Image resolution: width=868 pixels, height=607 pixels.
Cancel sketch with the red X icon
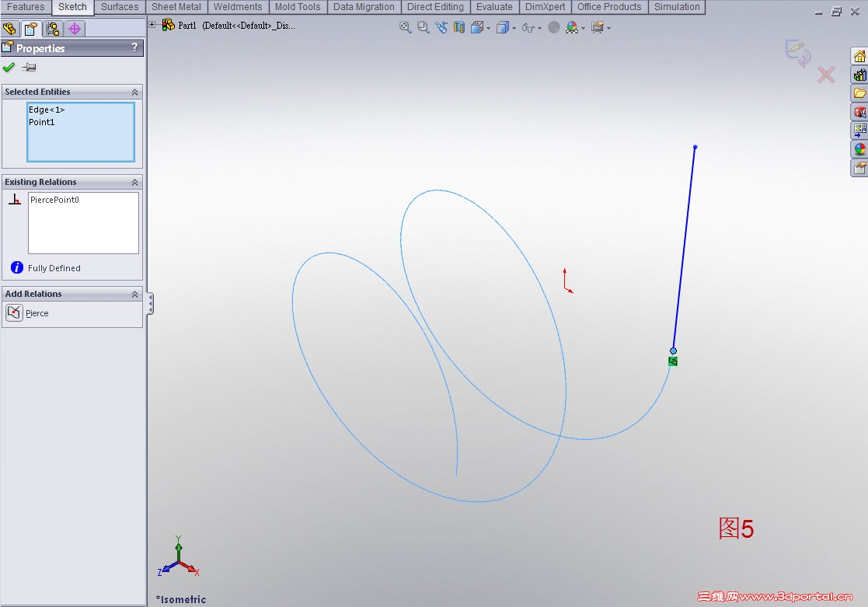[x=826, y=75]
